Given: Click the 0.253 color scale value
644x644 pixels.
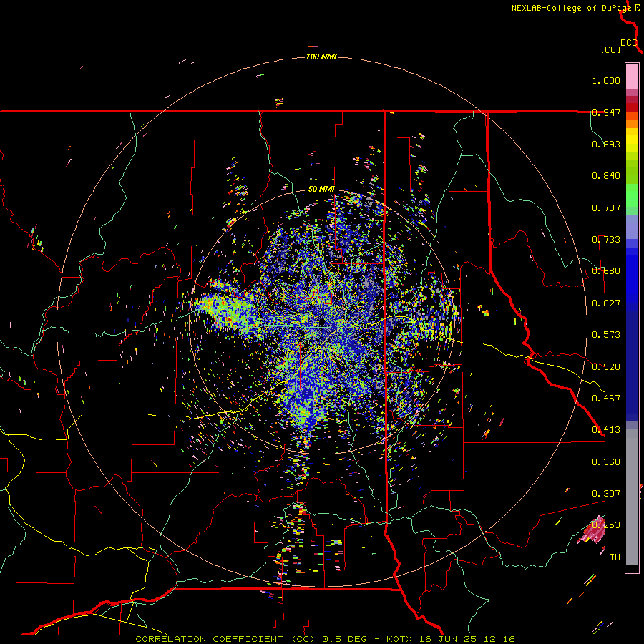Looking at the screenshot, I should pos(606,525).
